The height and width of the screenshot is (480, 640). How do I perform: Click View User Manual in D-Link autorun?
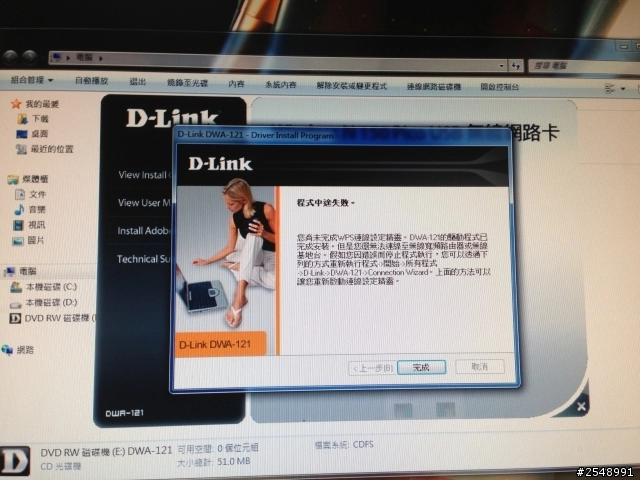click(x=144, y=203)
